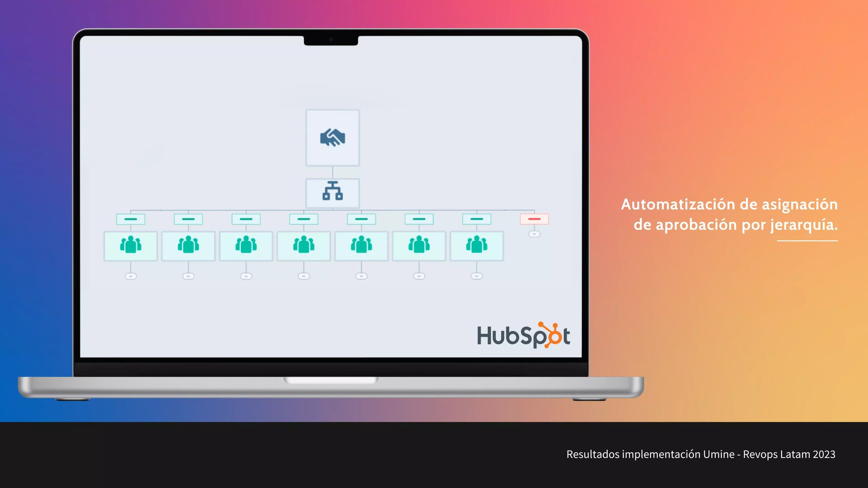Expand the node below third group

pos(246,276)
